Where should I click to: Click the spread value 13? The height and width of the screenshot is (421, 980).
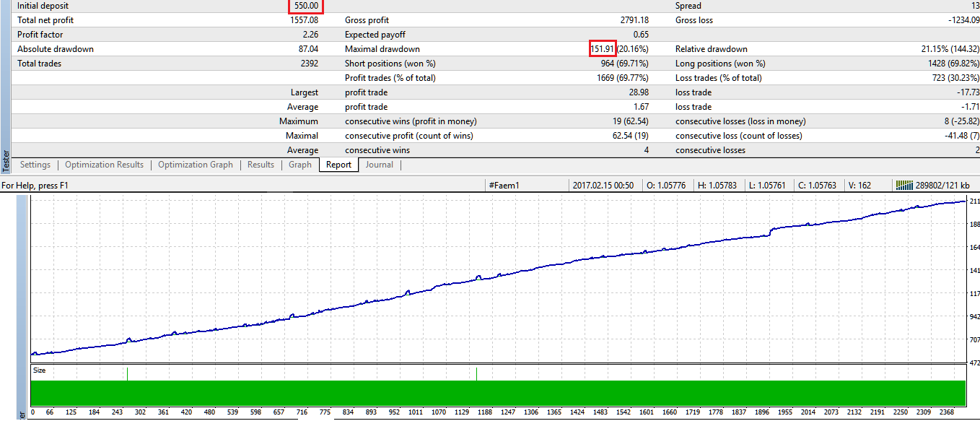coord(975,6)
